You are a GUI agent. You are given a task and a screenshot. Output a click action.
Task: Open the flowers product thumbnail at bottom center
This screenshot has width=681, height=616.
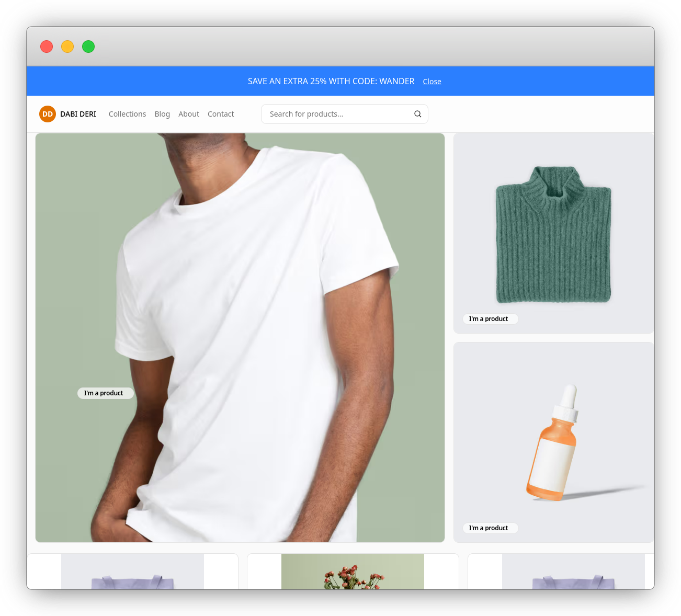[353, 575]
